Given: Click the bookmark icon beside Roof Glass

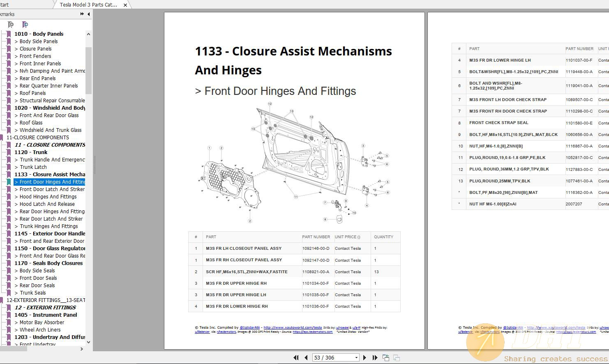Looking at the screenshot, I should click(9, 123).
